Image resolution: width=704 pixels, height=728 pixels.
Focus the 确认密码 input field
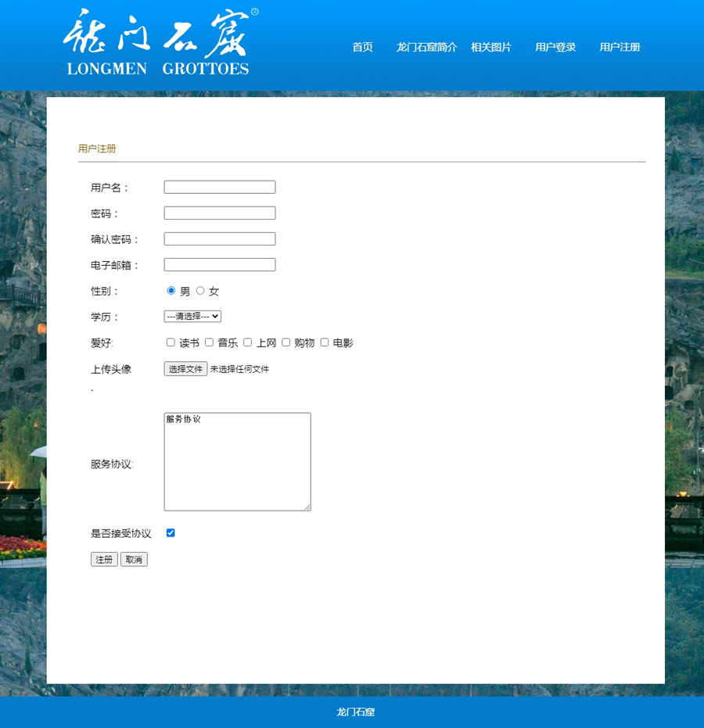pos(220,239)
